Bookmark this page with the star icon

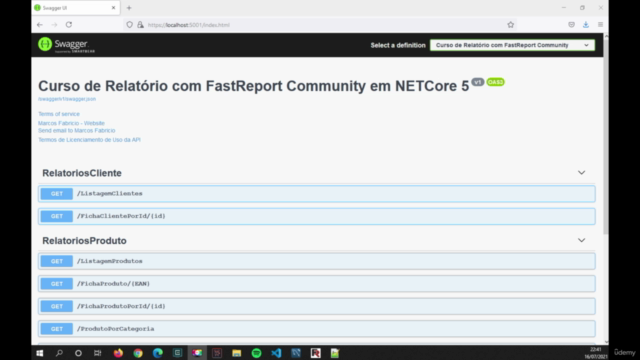coord(511,24)
